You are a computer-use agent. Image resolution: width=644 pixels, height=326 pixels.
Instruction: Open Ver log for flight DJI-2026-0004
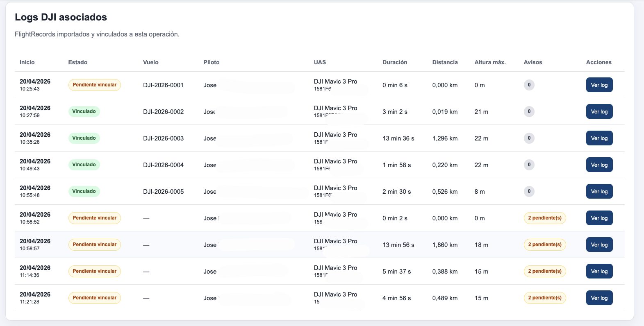tap(599, 165)
